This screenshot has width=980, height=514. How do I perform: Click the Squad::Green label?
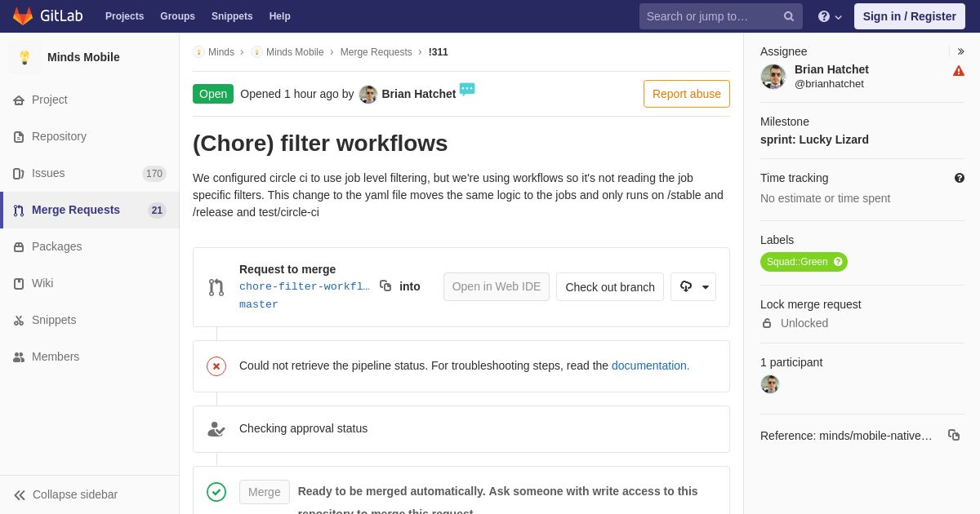[797, 262]
